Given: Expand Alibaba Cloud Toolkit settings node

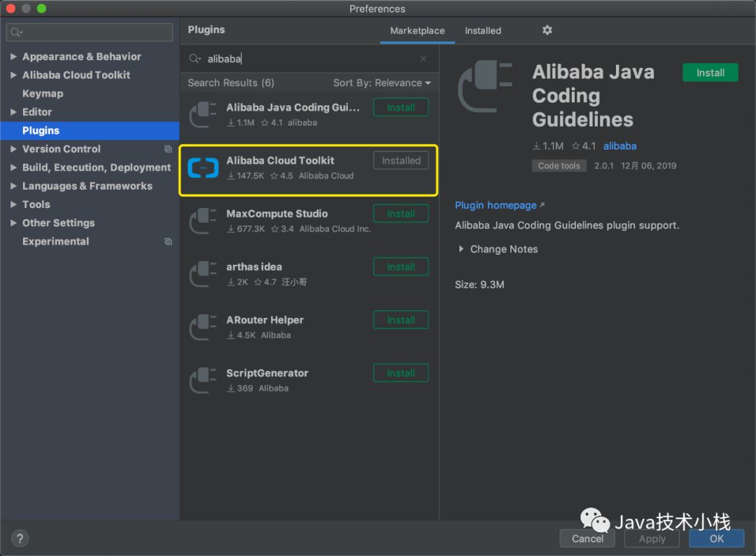Looking at the screenshot, I should pyautogui.click(x=13, y=75).
